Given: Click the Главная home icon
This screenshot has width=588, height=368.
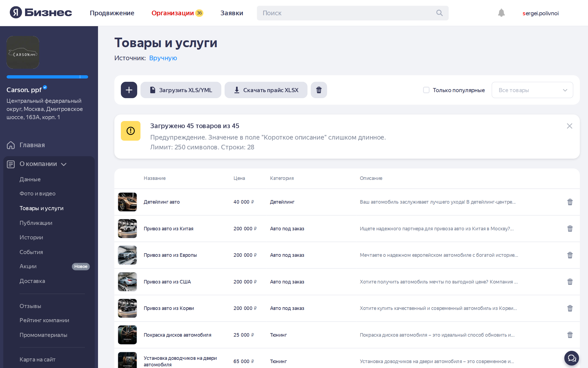Looking at the screenshot, I should point(11,145).
